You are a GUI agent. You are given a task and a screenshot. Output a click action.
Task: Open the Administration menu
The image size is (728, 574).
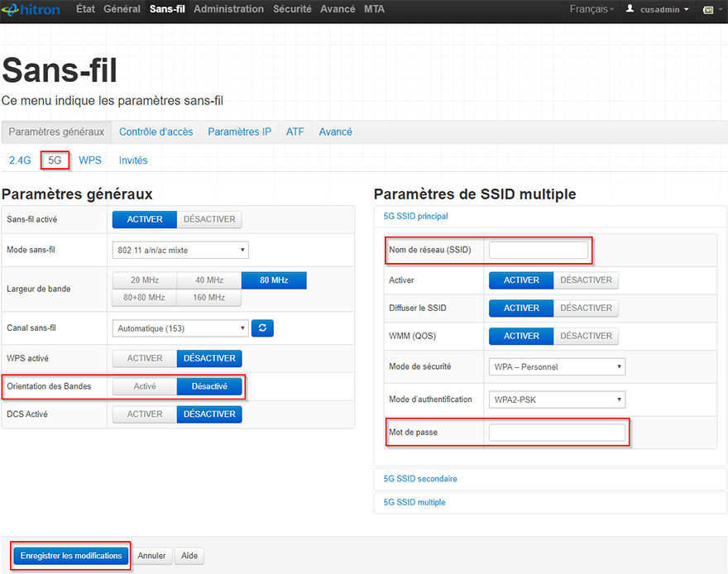tap(228, 9)
